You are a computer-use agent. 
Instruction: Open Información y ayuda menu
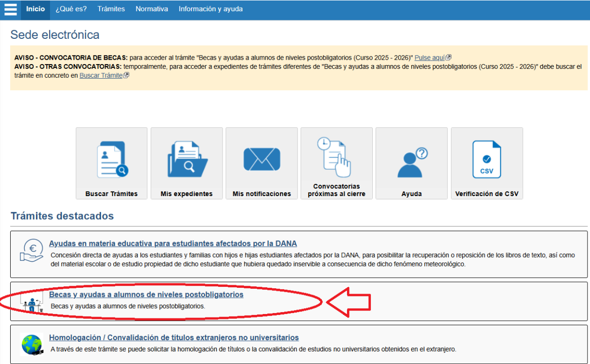(210, 9)
